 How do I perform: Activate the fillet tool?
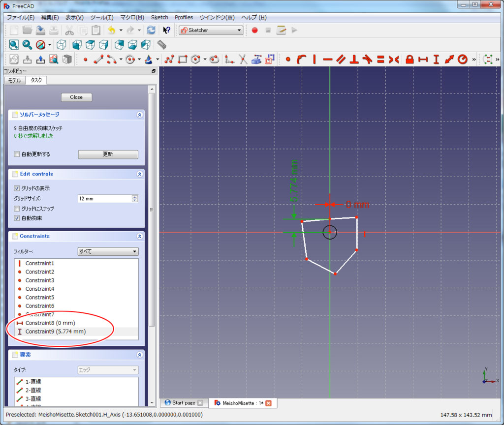[229, 60]
